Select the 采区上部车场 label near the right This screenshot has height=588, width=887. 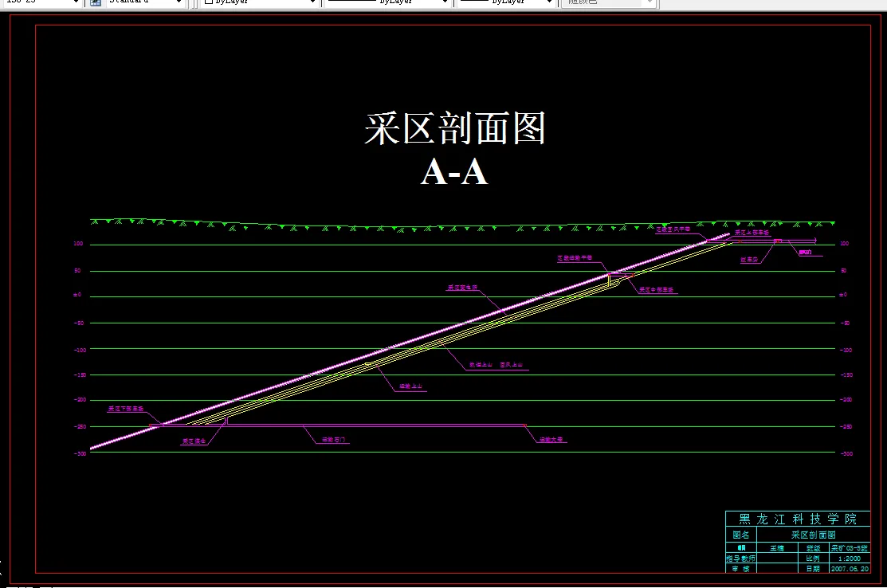(x=753, y=233)
